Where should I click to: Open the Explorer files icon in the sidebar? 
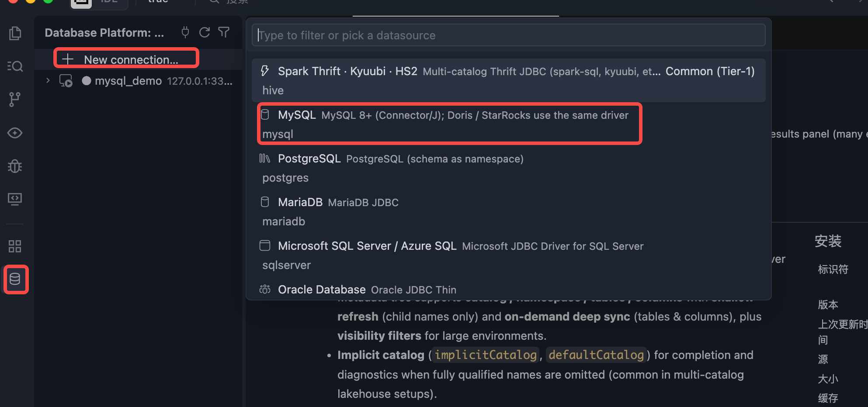click(x=15, y=33)
